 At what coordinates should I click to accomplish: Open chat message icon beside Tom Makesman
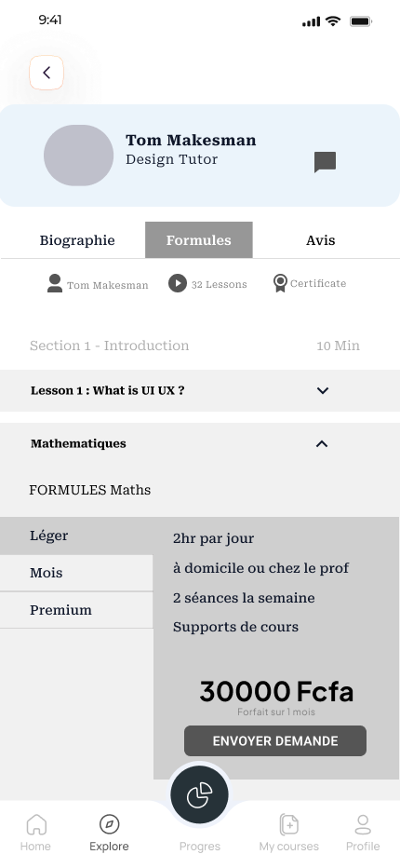(x=326, y=162)
